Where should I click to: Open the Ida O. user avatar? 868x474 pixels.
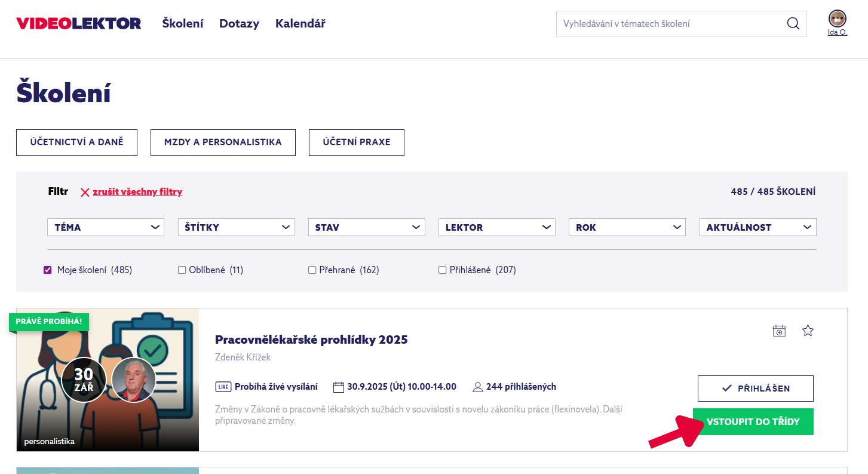tap(838, 19)
